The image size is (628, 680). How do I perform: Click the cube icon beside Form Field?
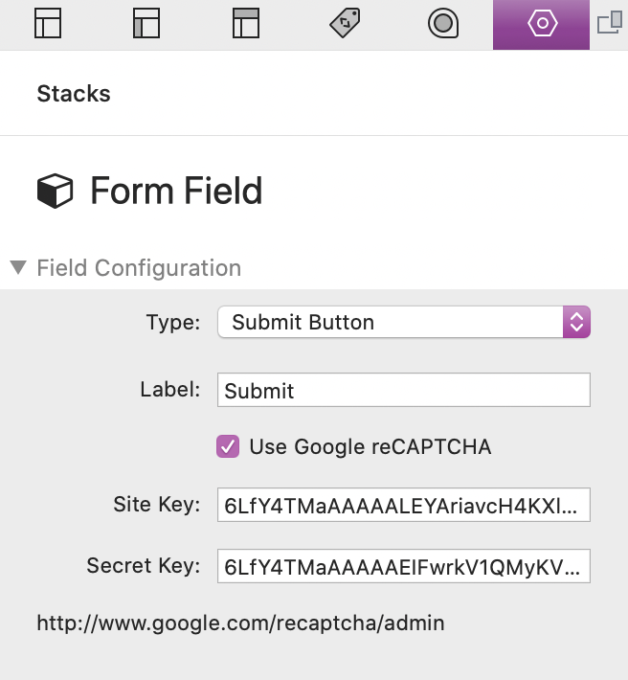pos(55,191)
